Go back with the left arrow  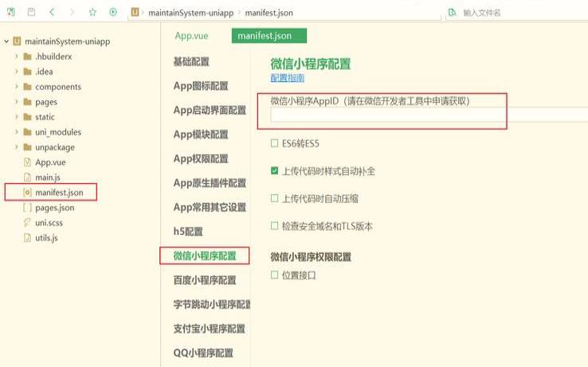point(52,12)
